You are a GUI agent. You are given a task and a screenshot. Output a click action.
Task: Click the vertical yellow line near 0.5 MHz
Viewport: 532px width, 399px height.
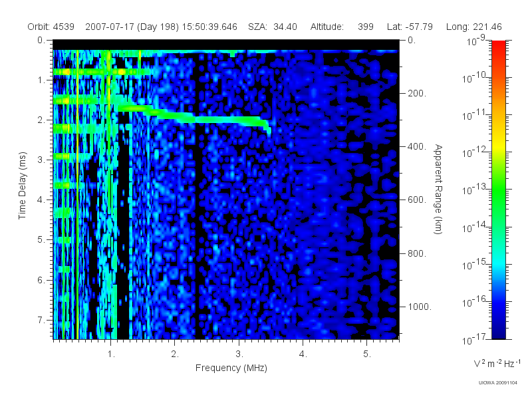click(77, 194)
